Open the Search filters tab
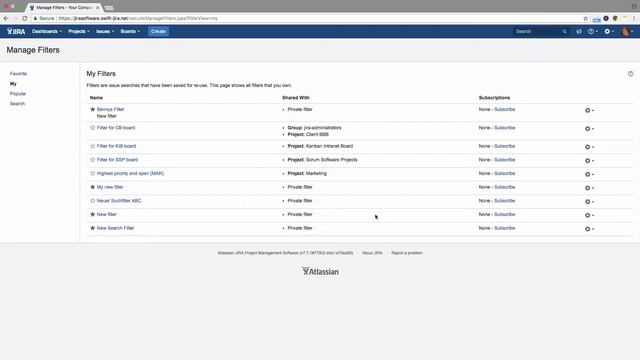 coord(18,104)
